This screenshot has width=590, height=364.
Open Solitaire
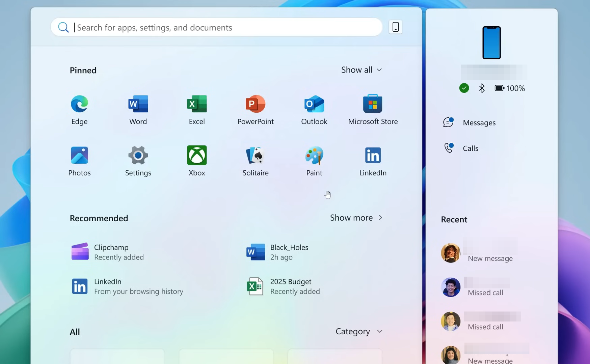tap(255, 161)
